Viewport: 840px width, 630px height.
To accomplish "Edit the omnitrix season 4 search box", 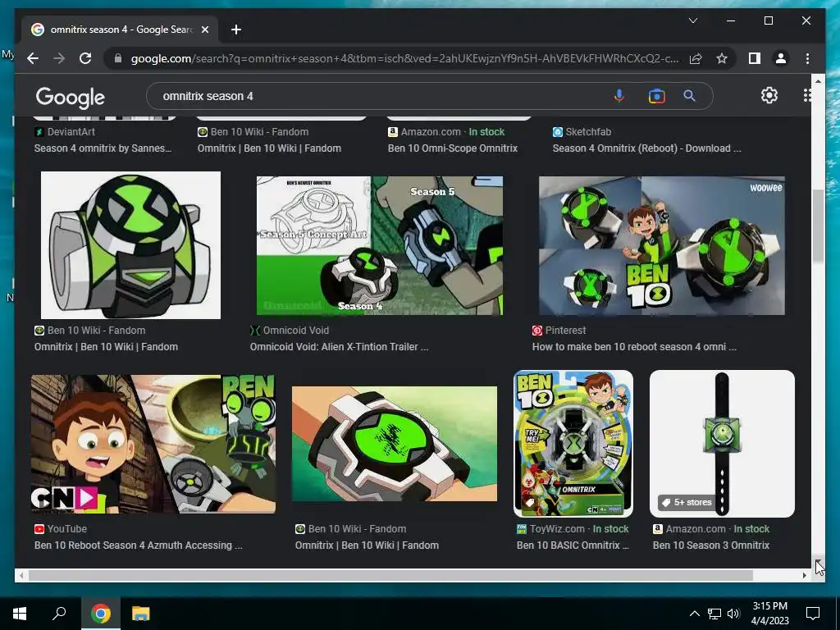I will click(x=375, y=97).
